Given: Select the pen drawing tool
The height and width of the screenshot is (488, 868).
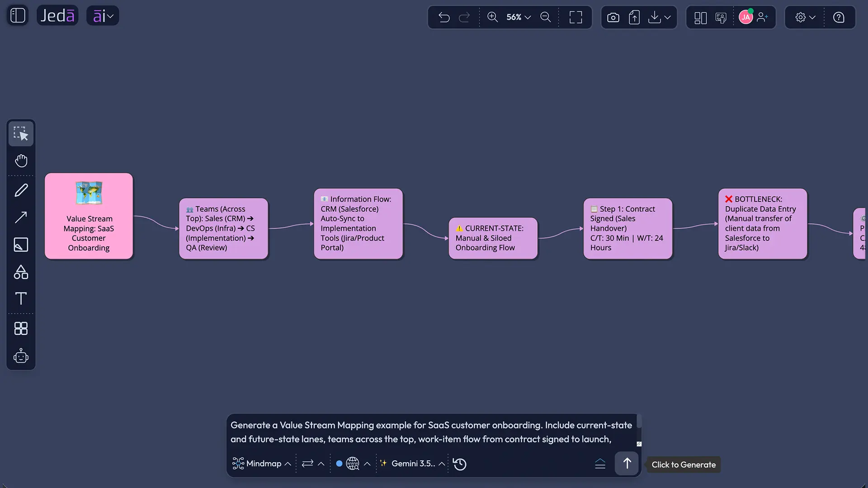Looking at the screenshot, I should (x=21, y=190).
